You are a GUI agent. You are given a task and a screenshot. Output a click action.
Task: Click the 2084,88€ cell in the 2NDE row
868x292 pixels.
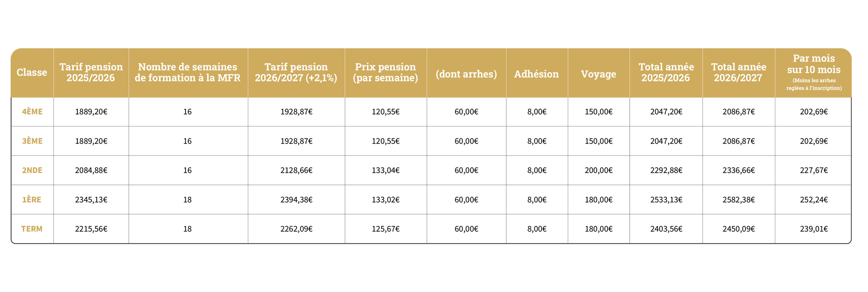(x=91, y=170)
